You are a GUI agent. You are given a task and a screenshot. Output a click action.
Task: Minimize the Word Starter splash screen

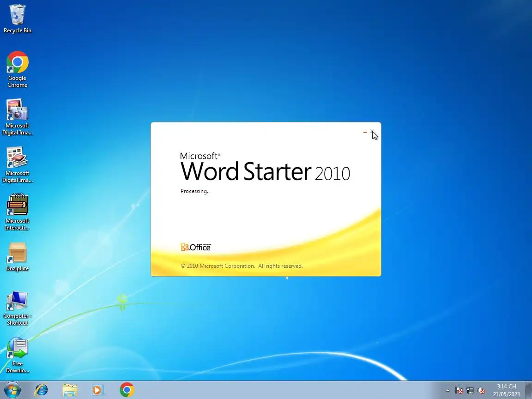click(x=365, y=133)
